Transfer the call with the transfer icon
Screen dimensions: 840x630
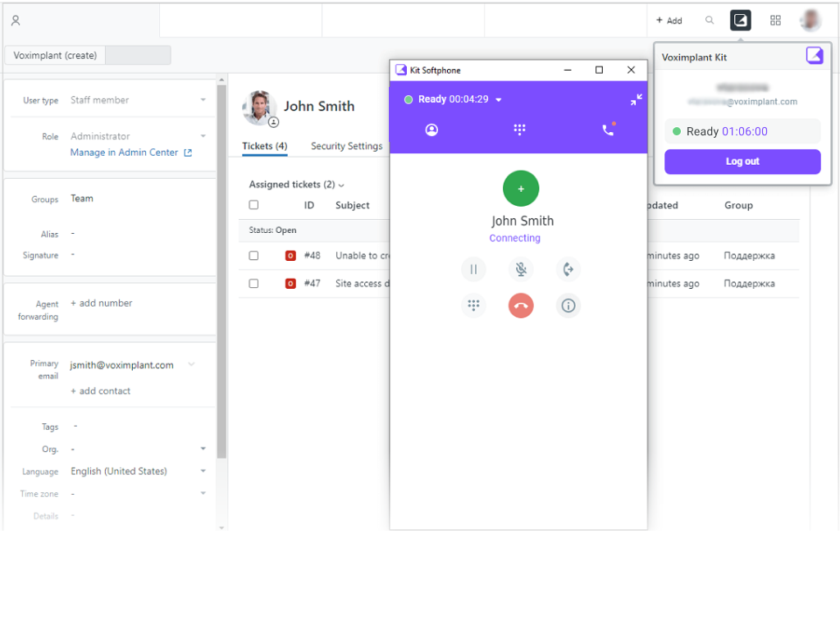[568, 269]
